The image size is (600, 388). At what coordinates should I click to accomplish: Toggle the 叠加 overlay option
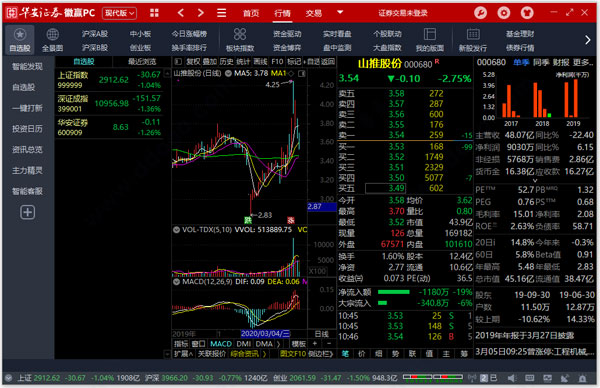(x=209, y=62)
